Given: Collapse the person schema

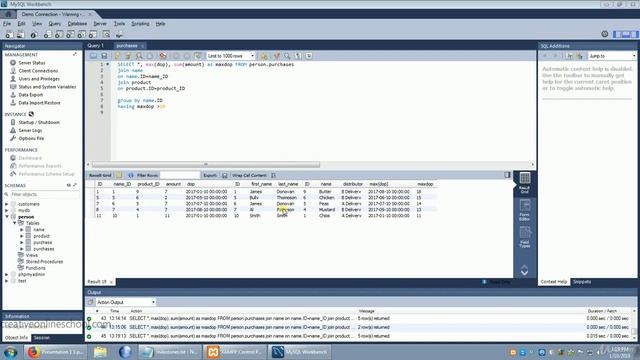Looking at the screenshot, I should pos(7,217).
